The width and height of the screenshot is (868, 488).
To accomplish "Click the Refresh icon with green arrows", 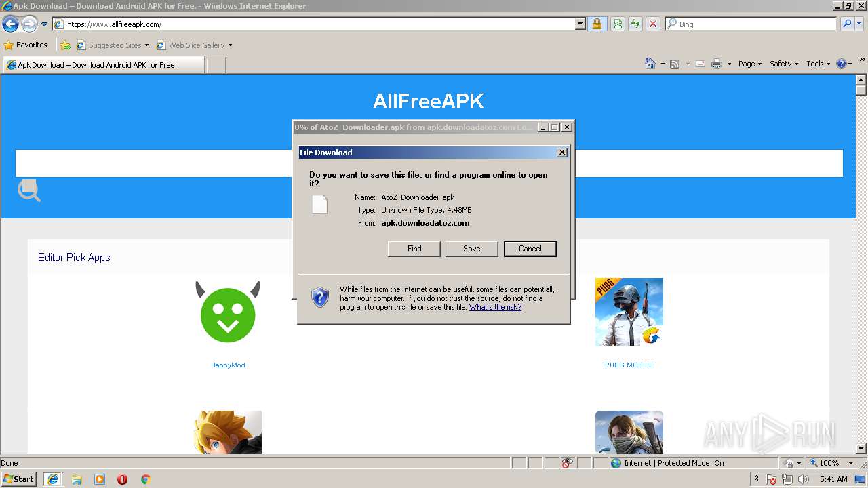I will pyautogui.click(x=635, y=24).
